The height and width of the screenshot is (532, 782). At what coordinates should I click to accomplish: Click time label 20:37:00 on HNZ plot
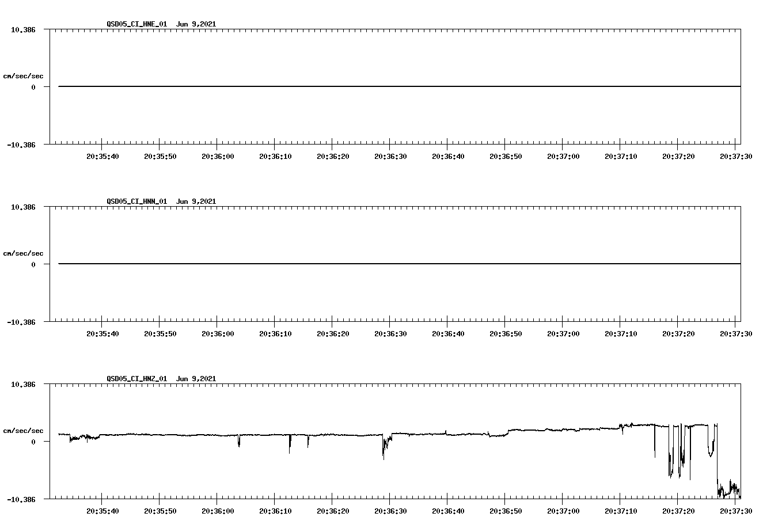[x=563, y=511]
